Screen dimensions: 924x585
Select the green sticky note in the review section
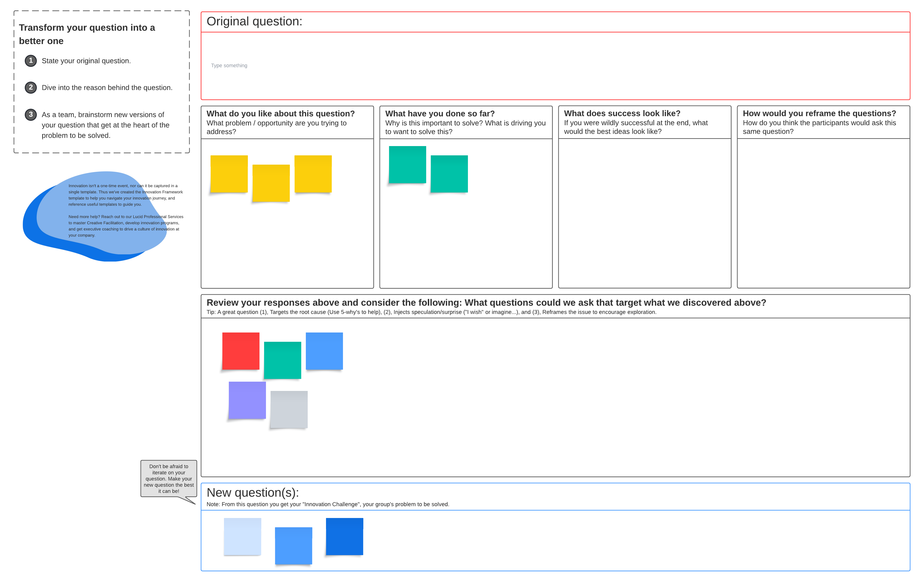(x=282, y=360)
